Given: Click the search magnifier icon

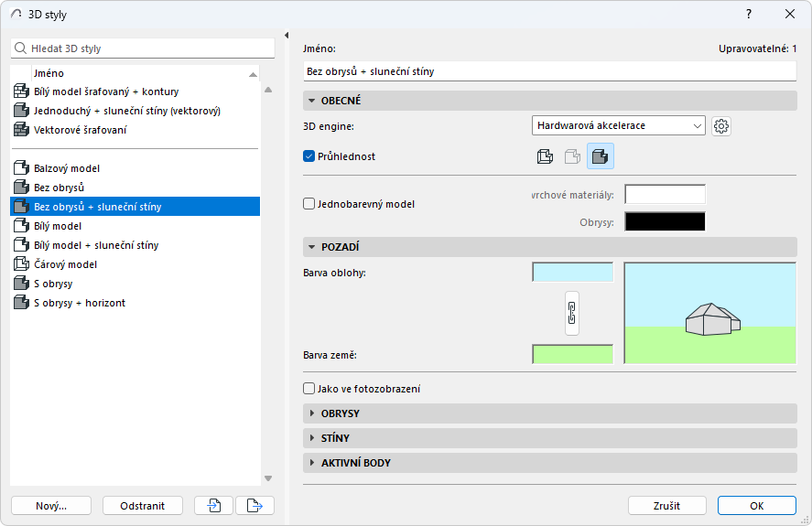Looking at the screenshot, I should point(21,48).
